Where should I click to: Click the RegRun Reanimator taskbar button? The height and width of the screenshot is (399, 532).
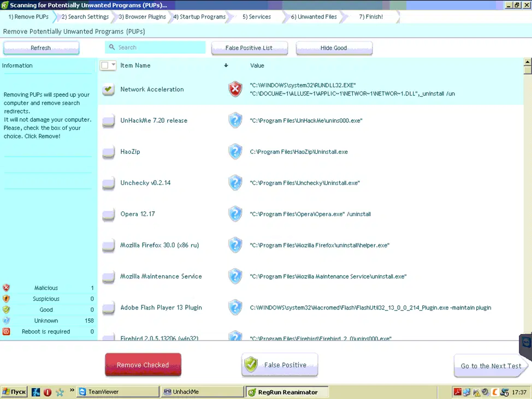[x=287, y=392]
